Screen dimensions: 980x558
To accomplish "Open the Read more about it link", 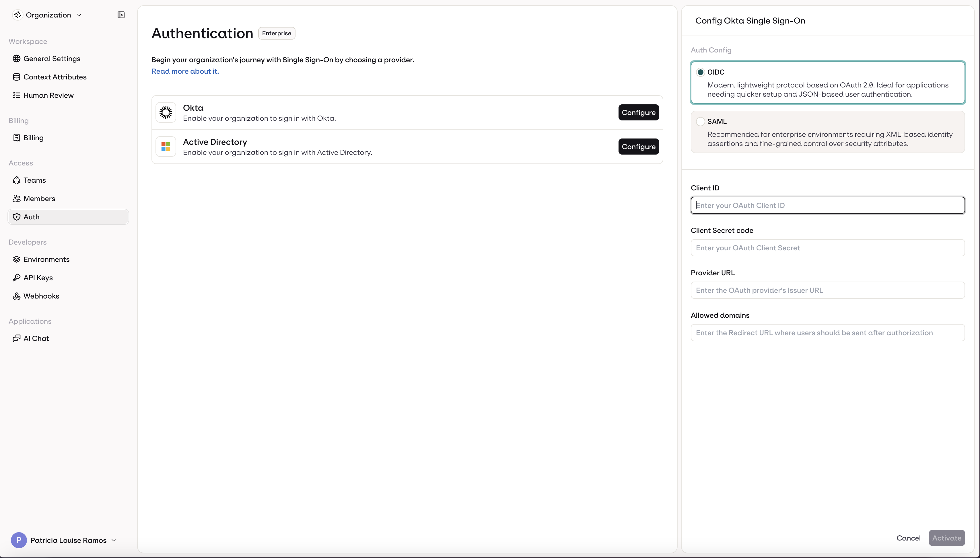I will [x=185, y=71].
